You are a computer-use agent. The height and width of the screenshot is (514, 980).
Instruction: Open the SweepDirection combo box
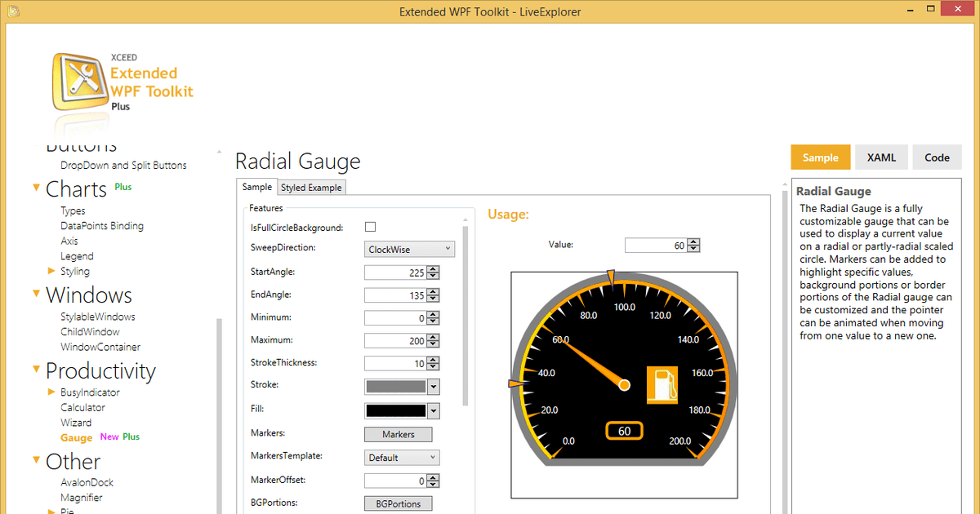(409, 249)
